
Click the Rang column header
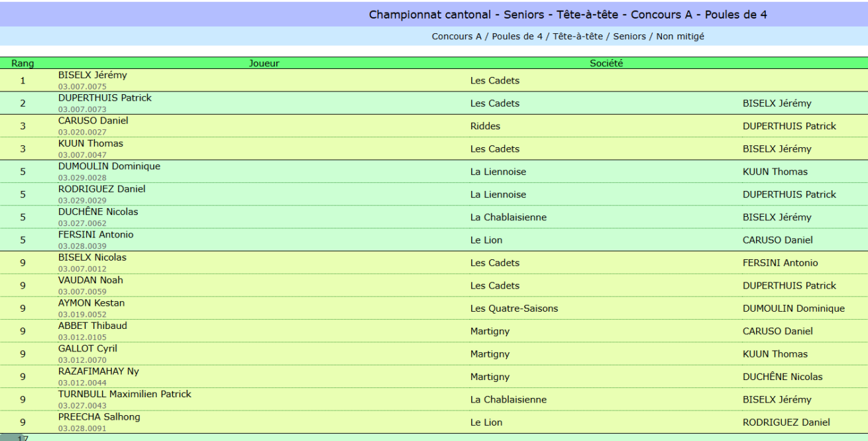pyautogui.click(x=23, y=64)
